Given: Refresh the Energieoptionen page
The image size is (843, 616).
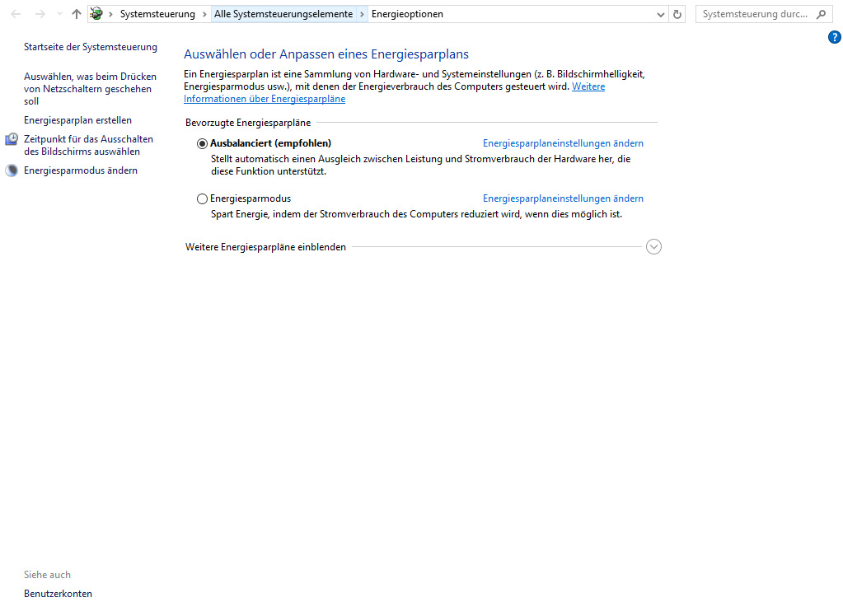Looking at the screenshot, I should click(677, 15).
